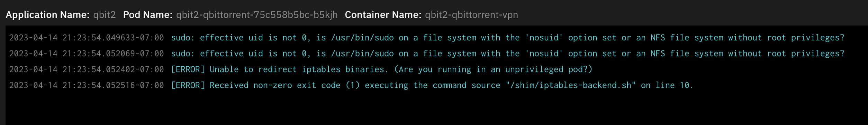Screen dimensions: 868x125
Task: Click timestamp 21:23:54.049633 in first log row
Action: (x=87, y=38)
